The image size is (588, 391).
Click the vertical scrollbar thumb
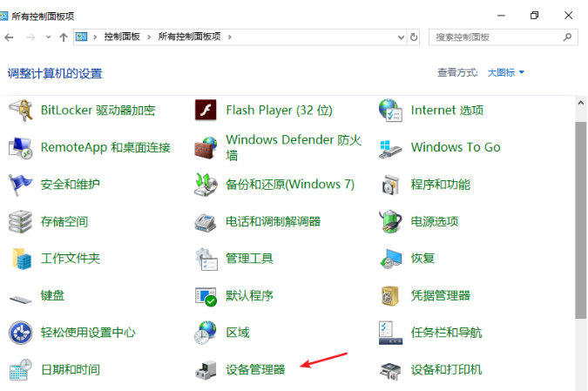point(581,220)
